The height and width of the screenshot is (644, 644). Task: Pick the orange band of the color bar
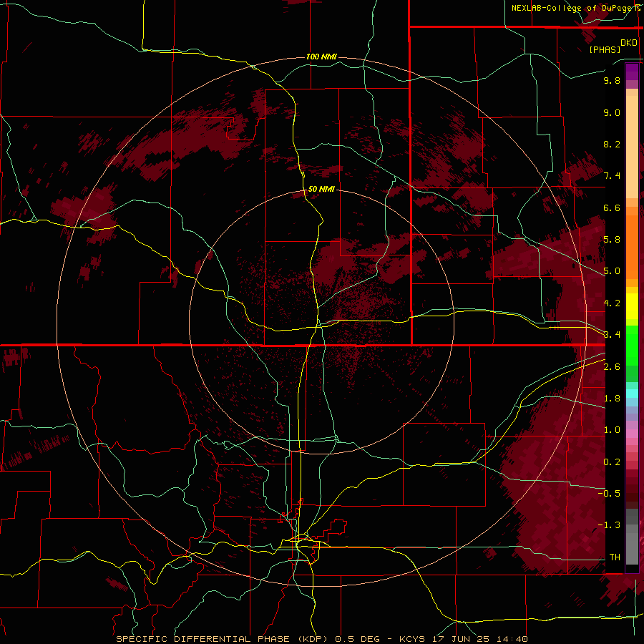point(632,248)
